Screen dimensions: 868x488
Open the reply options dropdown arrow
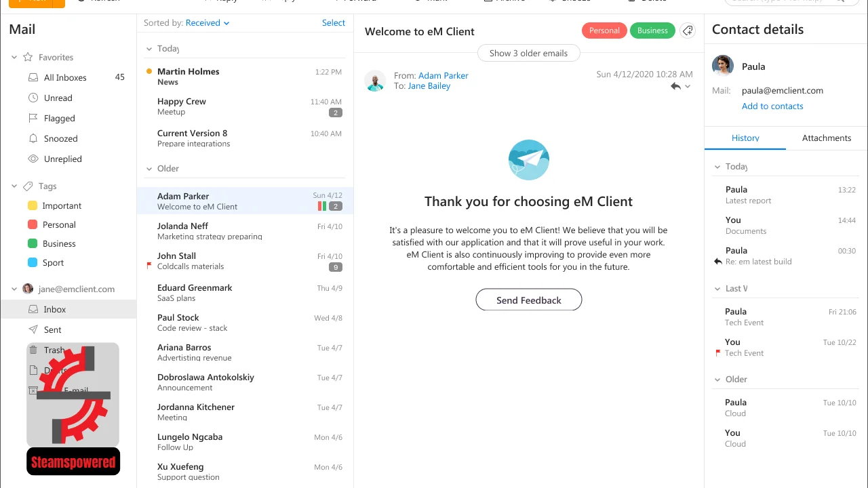(x=688, y=87)
